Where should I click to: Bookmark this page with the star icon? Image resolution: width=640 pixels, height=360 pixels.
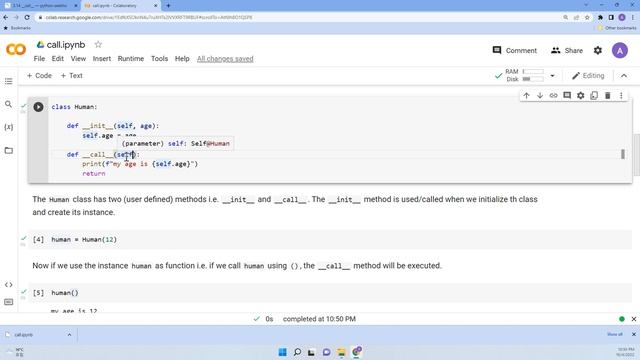tap(587, 18)
